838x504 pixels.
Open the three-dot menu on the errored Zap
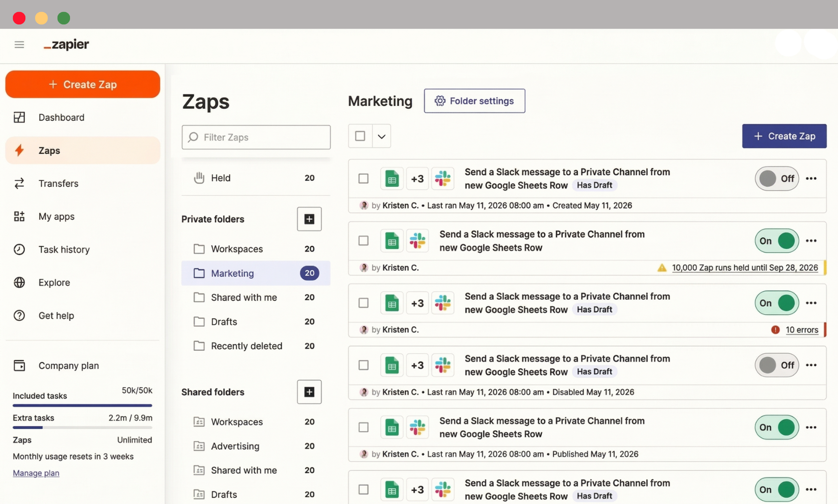(812, 303)
